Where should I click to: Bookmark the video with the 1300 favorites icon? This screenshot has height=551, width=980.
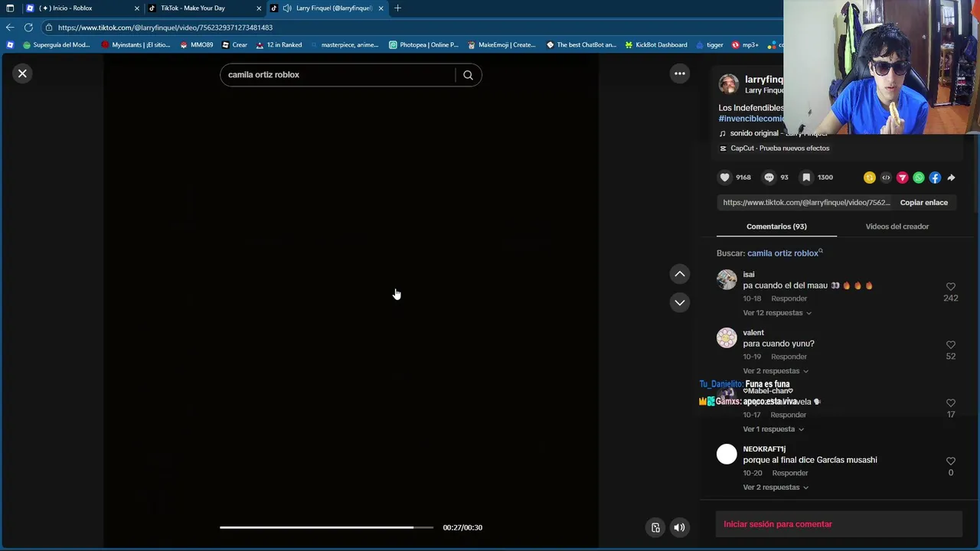pyautogui.click(x=806, y=178)
